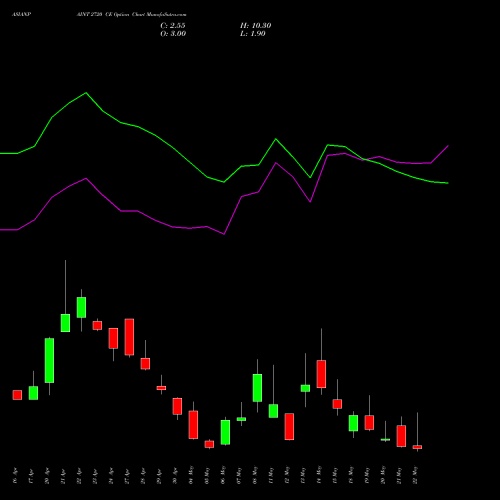Click the green candle for 06 May
The width and height of the screenshot is (500, 500).
[225, 432]
